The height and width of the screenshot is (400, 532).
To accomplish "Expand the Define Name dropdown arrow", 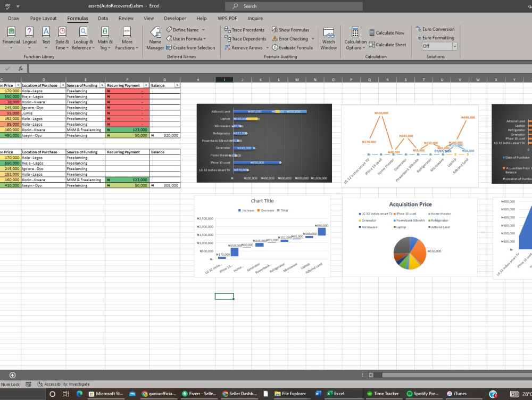I will tap(204, 30).
